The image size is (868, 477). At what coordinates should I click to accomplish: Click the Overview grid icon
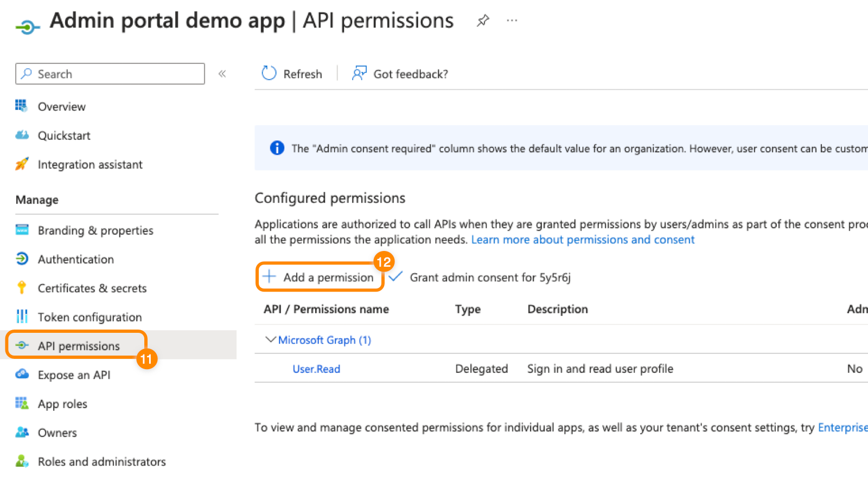[22, 106]
